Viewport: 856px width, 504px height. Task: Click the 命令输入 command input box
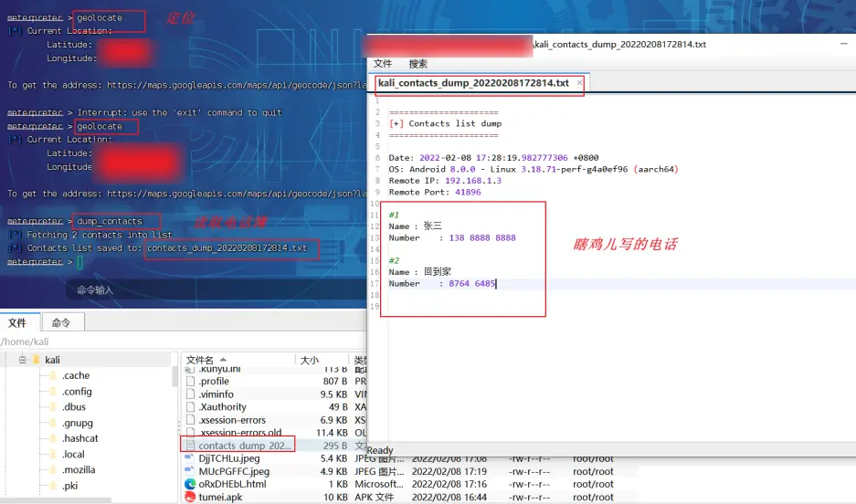pos(216,290)
